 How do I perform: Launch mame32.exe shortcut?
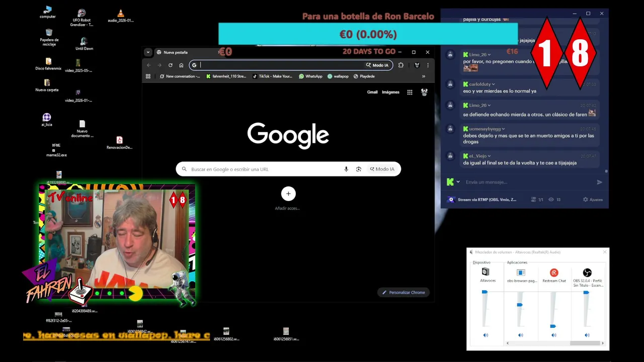coord(56,150)
